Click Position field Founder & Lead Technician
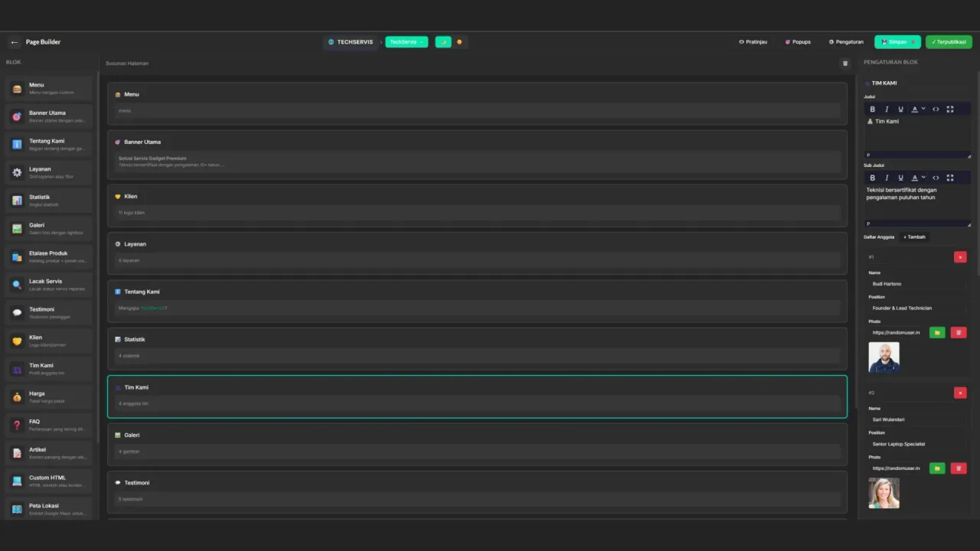The image size is (980, 551). click(x=917, y=308)
